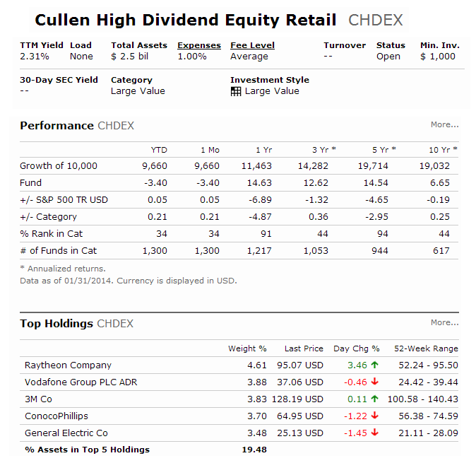Click the Annualized returns footnote

tap(63, 269)
